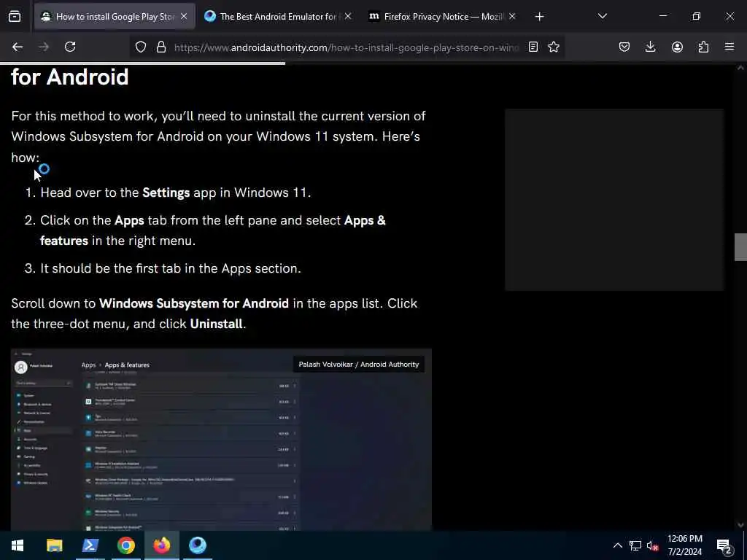The height and width of the screenshot is (560, 747).
Task: Close the Google Play Store install tab
Action: pyautogui.click(x=184, y=17)
